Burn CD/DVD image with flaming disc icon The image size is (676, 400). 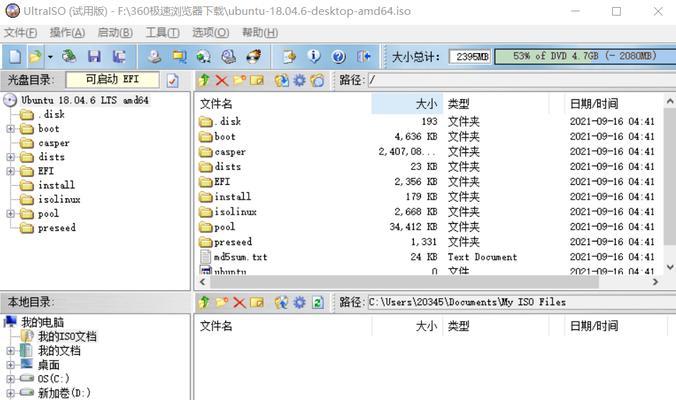254,56
